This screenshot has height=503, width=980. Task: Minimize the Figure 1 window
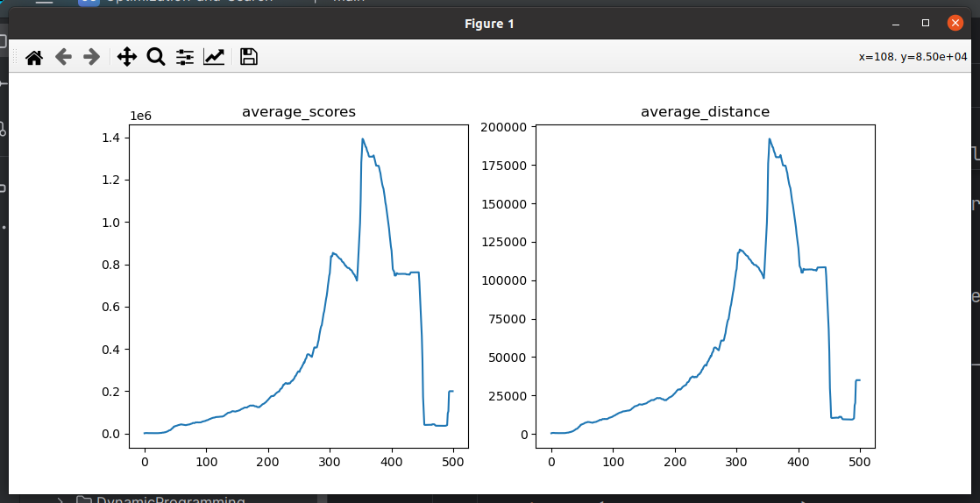coord(896,24)
